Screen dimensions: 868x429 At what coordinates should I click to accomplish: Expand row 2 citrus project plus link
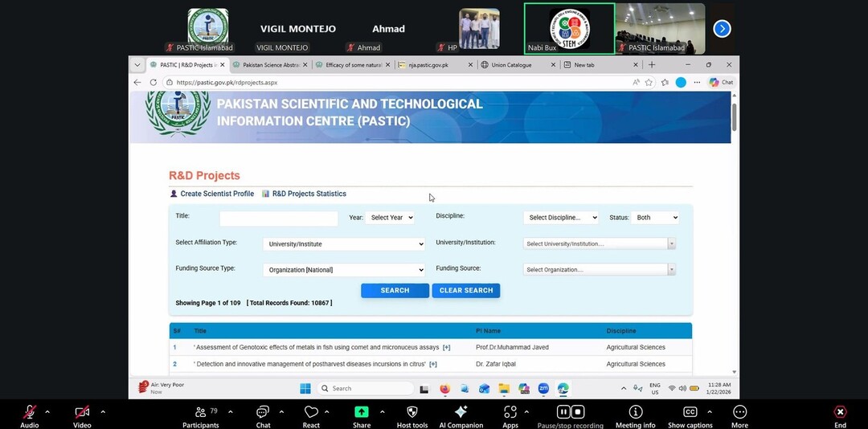click(x=433, y=364)
